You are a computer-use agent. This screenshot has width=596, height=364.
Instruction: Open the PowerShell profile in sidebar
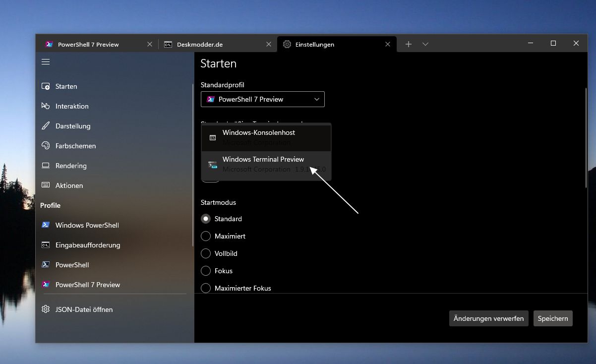[114, 265]
